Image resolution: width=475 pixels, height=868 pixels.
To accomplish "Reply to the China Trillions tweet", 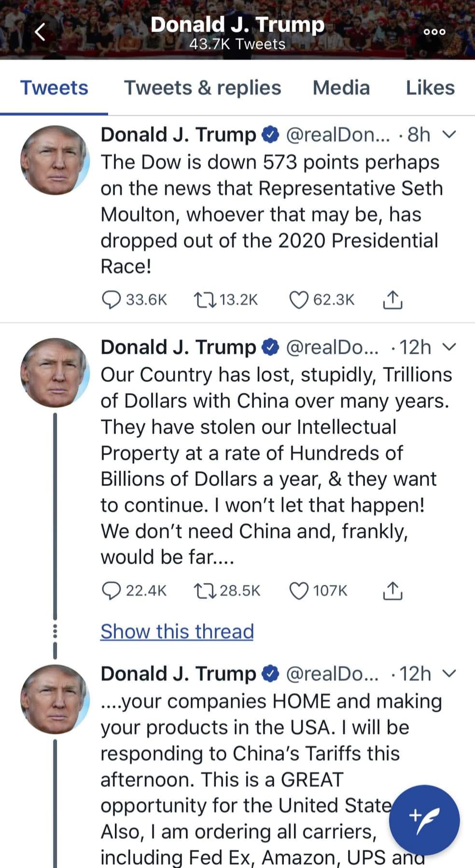I will [x=112, y=591].
